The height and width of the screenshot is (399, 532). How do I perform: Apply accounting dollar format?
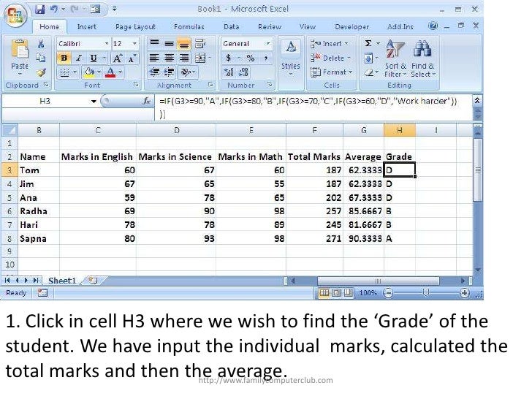pos(228,58)
